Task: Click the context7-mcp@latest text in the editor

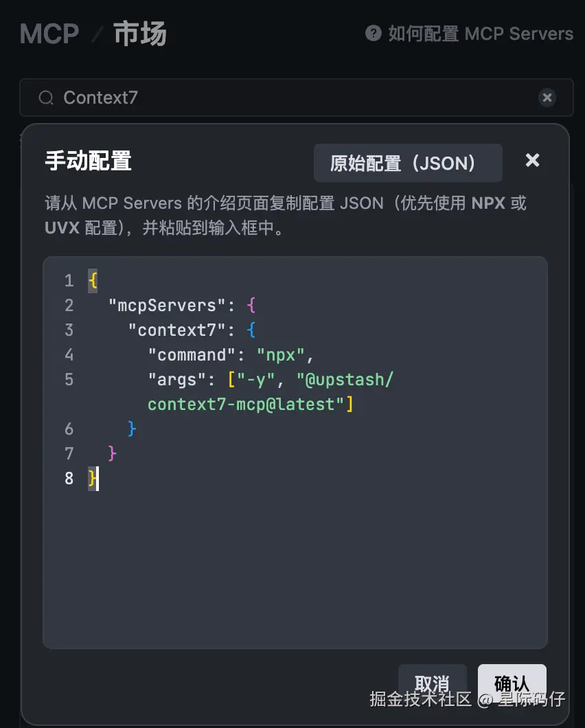Action: point(245,405)
